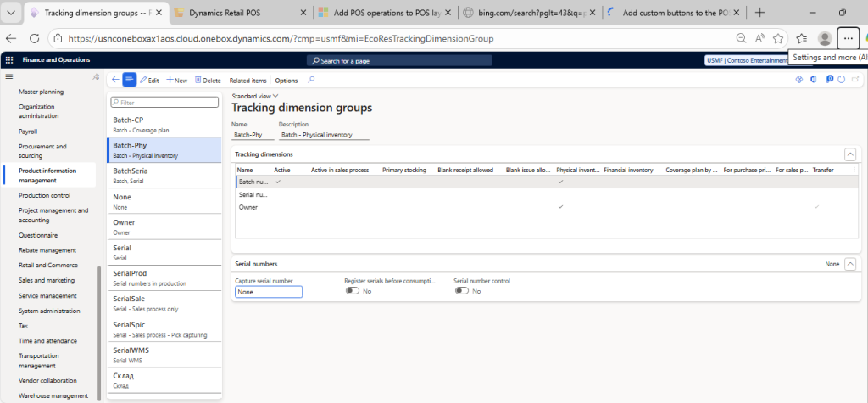Add this page to browser favorites
Image resolution: width=868 pixels, height=403 pixels.
(x=778, y=38)
